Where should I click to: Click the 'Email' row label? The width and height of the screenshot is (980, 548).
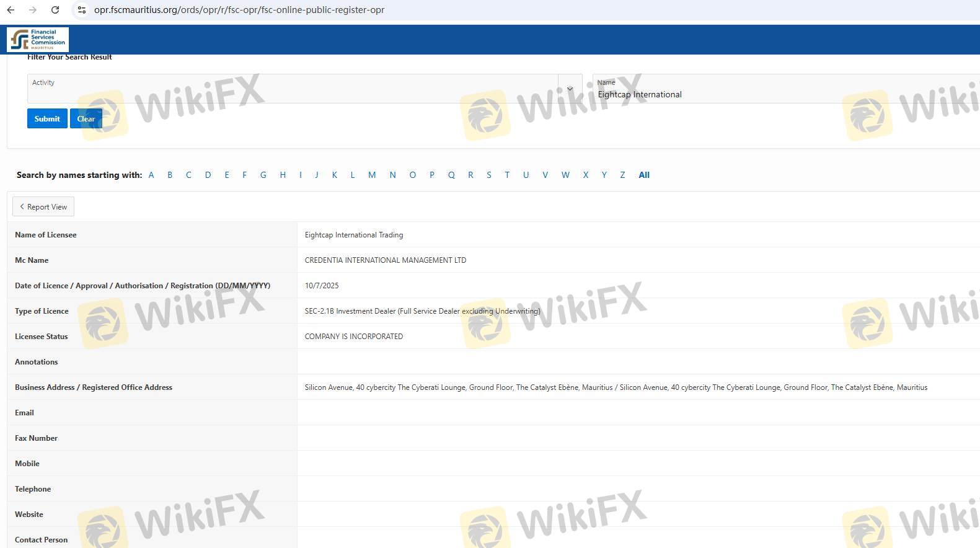(x=24, y=413)
